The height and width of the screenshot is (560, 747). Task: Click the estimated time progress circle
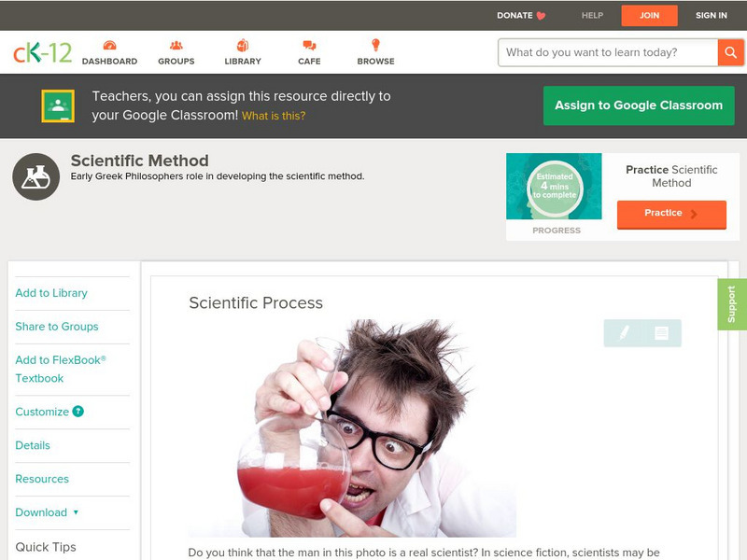[555, 187]
